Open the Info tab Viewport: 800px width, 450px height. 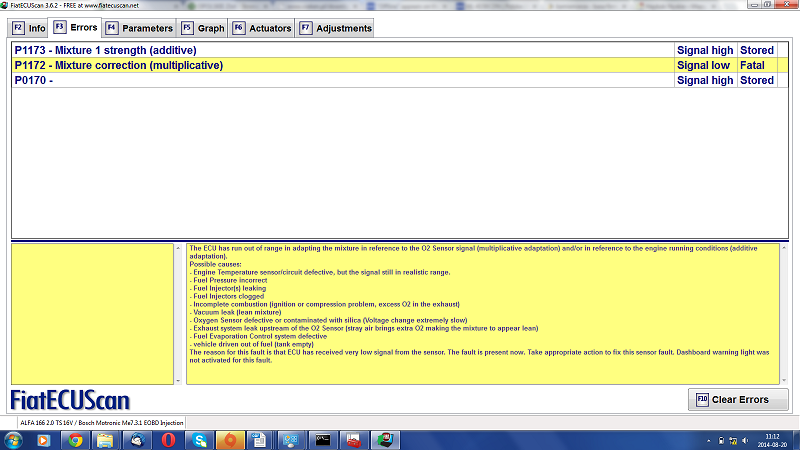(29, 28)
